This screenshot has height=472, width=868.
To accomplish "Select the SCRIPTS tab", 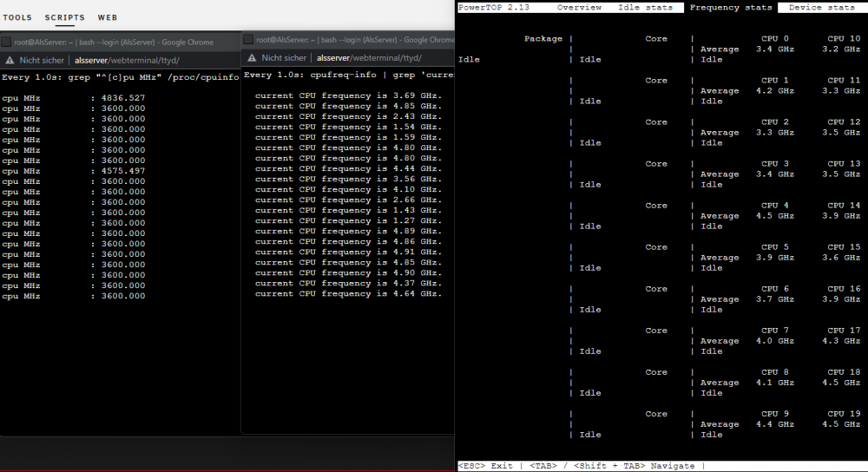I will tap(65, 17).
